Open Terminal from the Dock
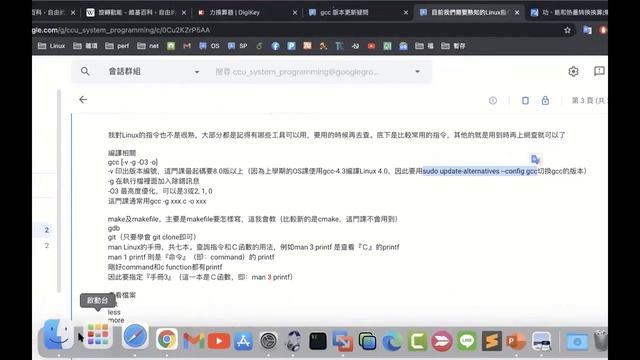 coord(318,341)
